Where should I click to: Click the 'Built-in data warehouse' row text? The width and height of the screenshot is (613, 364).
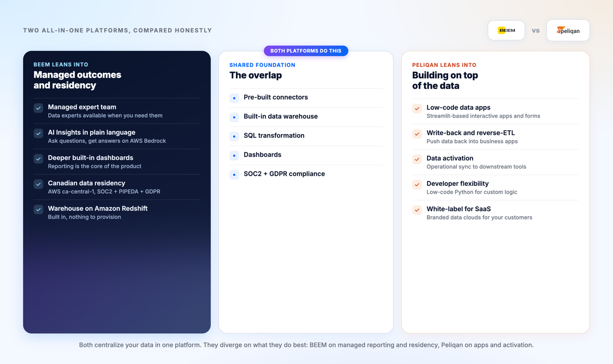coord(281,116)
